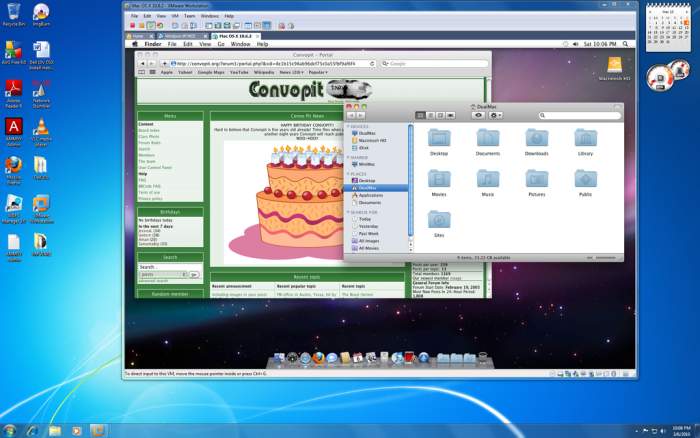
Task: Collapse the SHARED section in Finder sidebar
Action: point(349,158)
